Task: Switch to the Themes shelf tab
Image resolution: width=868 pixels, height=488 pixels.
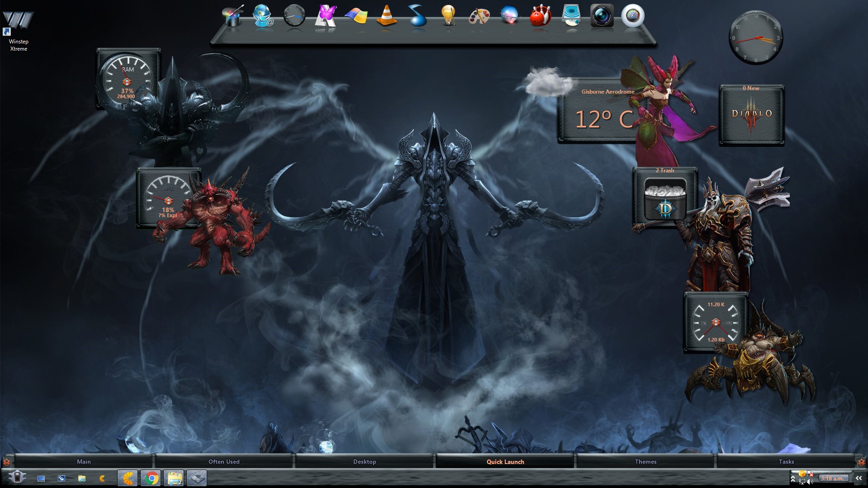Action: coord(645,462)
